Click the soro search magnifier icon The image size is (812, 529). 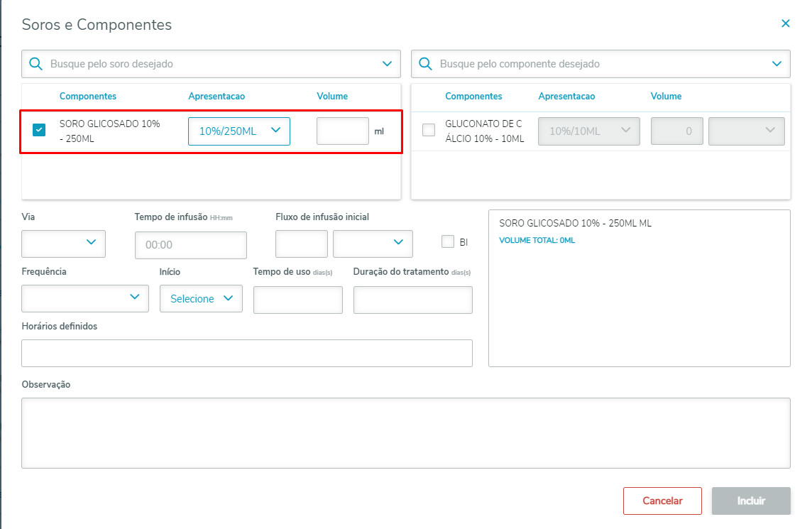(x=35, y=64)
